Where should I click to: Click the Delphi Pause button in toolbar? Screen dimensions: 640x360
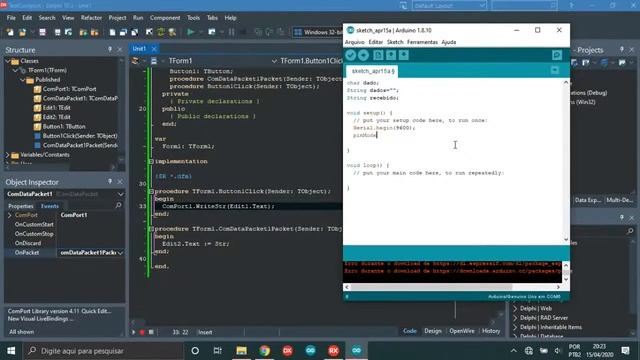pos(231,32)
